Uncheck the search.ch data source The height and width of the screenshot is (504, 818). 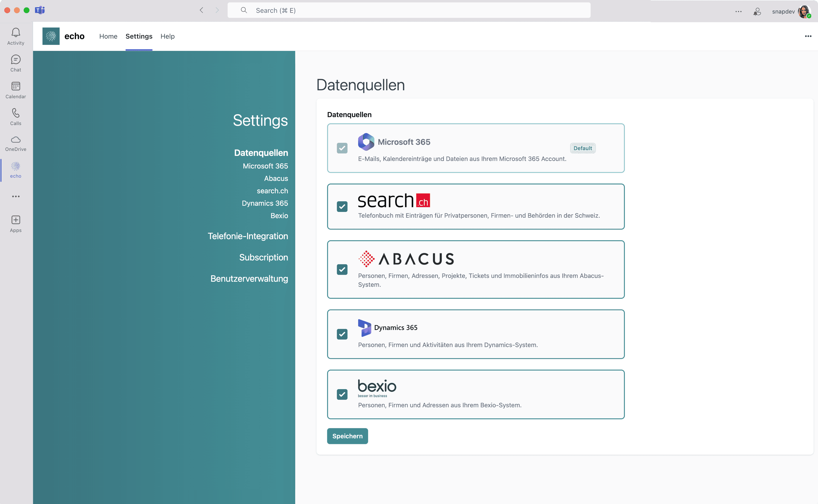pyautogui.click(x=342, y=207)
